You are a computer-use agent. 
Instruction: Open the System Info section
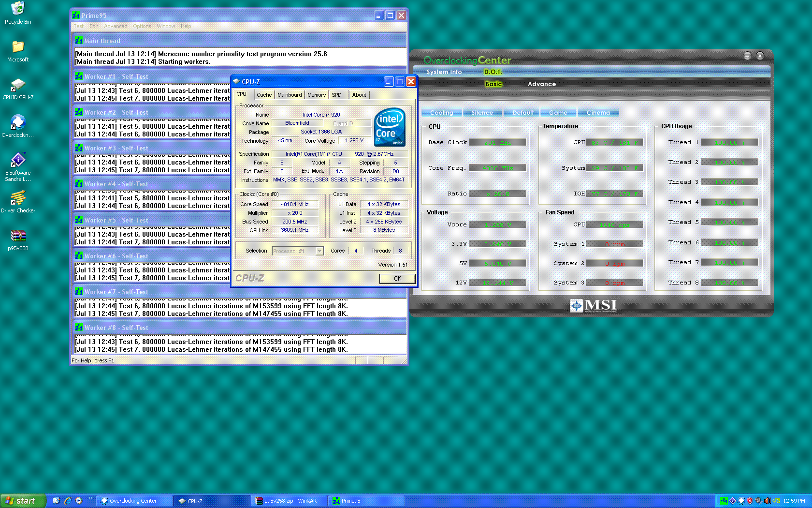(x=444, y=72)
